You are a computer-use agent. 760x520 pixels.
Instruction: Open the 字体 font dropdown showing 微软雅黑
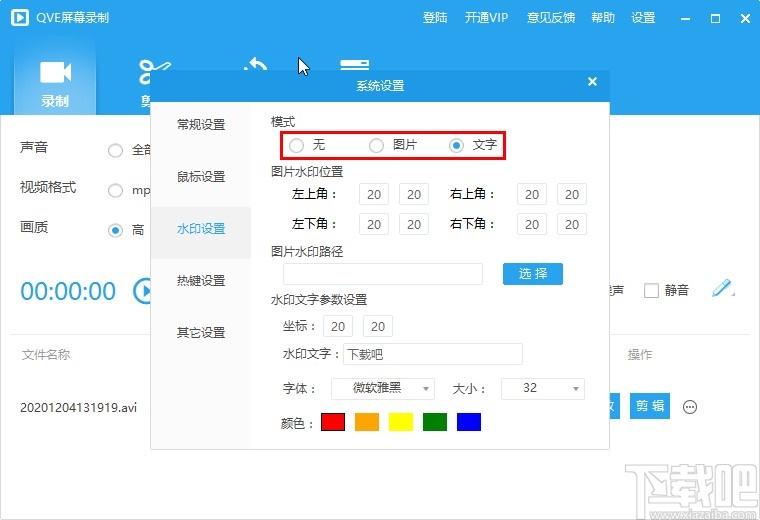(x=382, y=388)
